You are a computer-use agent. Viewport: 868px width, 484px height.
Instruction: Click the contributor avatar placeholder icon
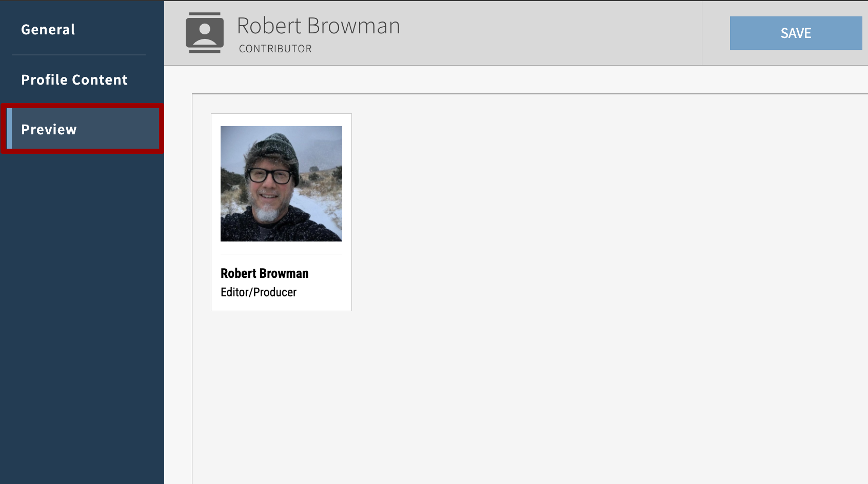pos(204,32)
